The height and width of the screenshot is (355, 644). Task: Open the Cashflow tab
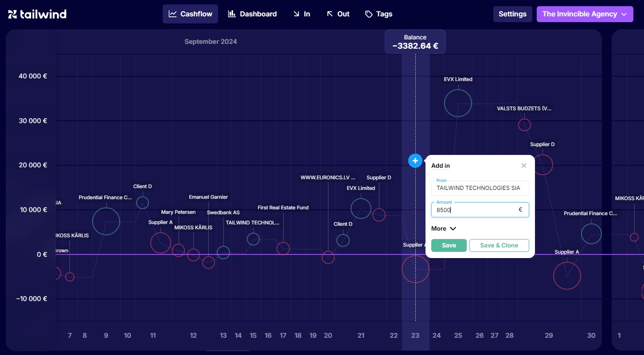pos(191,14)
